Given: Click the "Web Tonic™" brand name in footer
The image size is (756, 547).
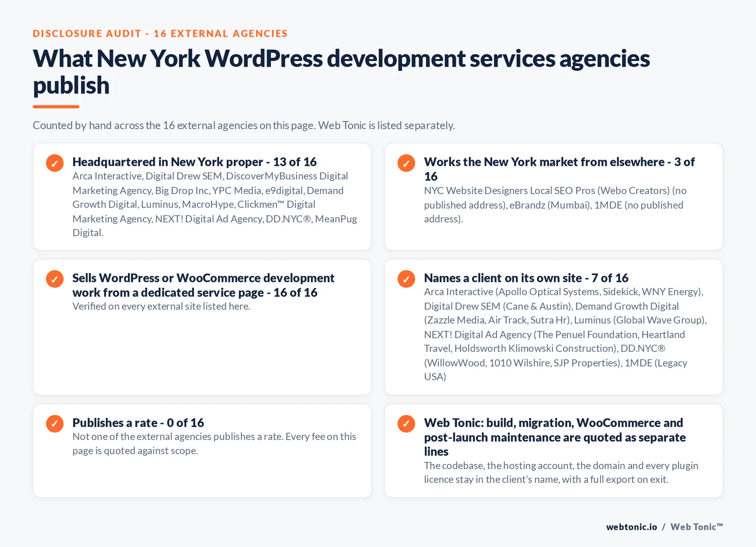Looking at the screenshot, I should coord(696,527).
